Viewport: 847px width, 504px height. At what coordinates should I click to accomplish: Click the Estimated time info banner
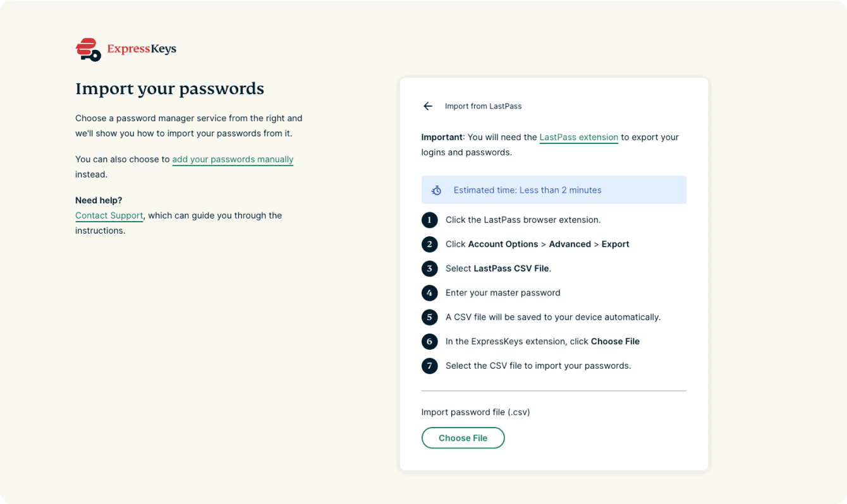pos(554,190)
